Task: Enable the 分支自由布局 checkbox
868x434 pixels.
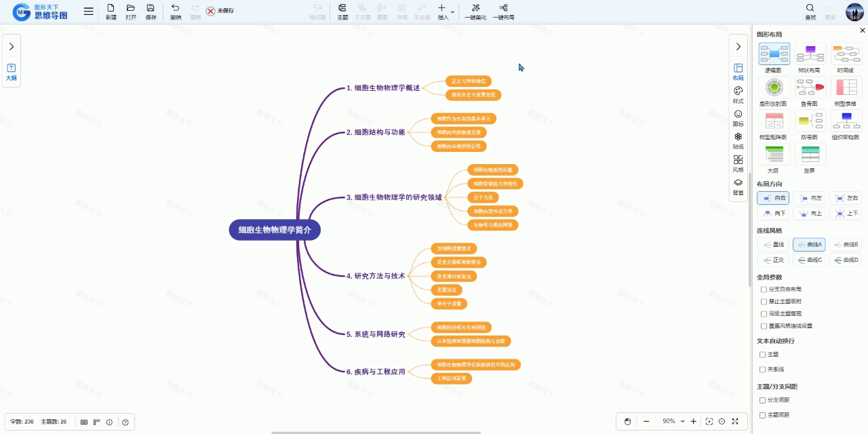Action: click(764, 290)
